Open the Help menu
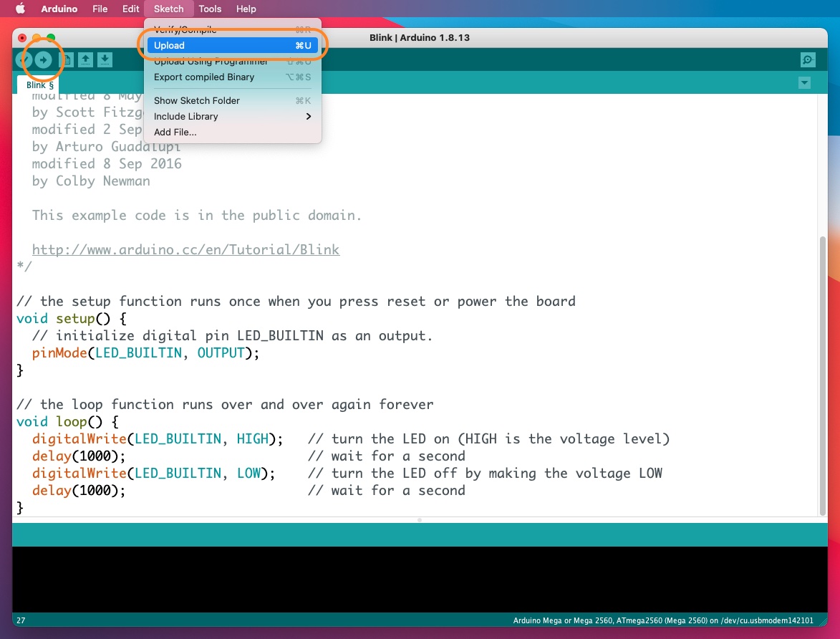 [246, 9]
